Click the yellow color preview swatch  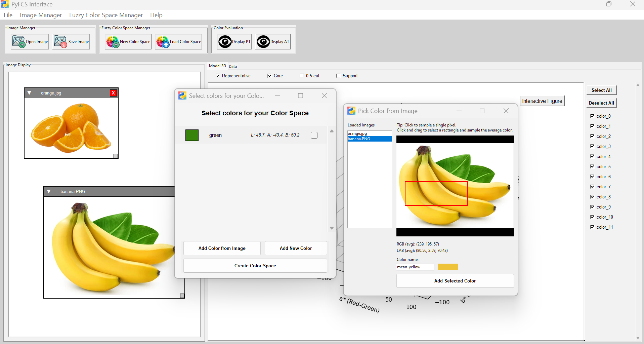coord(448,267)
